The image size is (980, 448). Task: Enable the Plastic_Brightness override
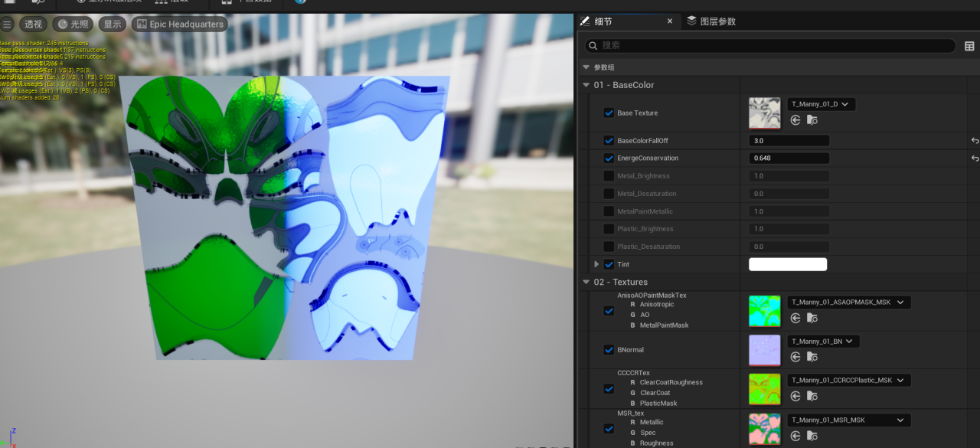(x=609, y=229)
